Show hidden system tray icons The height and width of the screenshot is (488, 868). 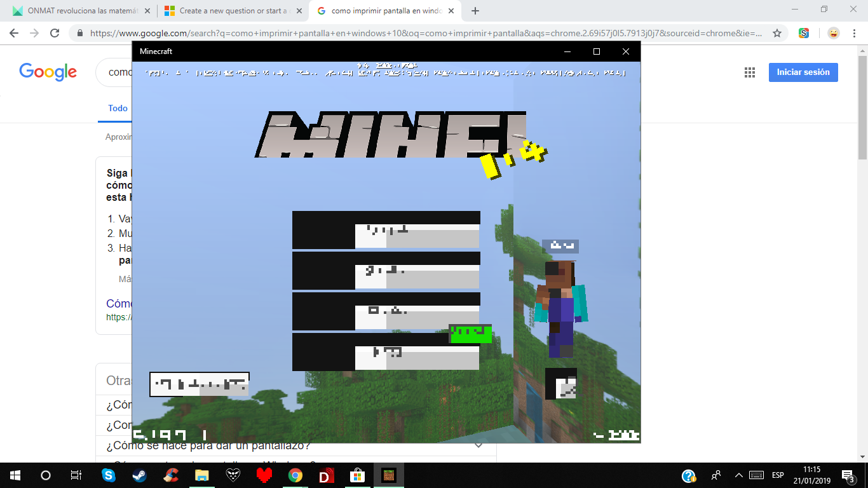[x=738, y=475]
